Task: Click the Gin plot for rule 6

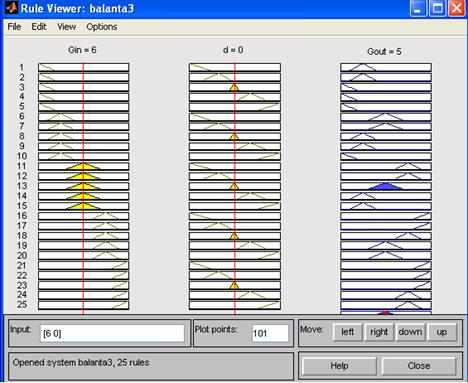Action: 83,117
